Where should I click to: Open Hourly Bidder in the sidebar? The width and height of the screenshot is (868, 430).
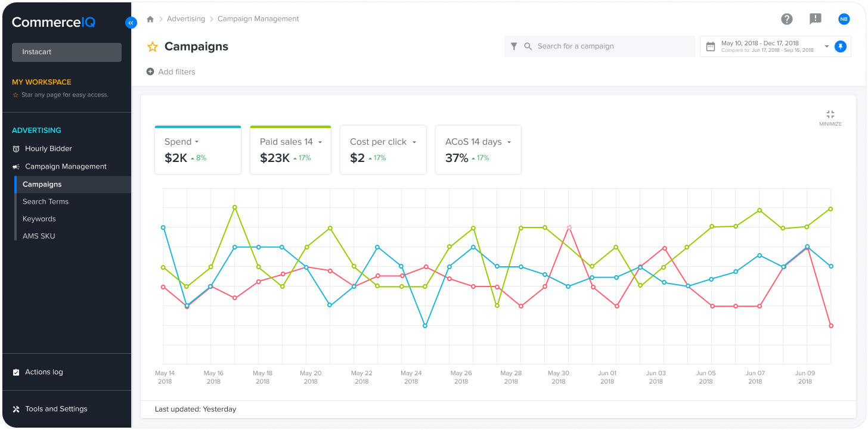[x=48, y=149]
